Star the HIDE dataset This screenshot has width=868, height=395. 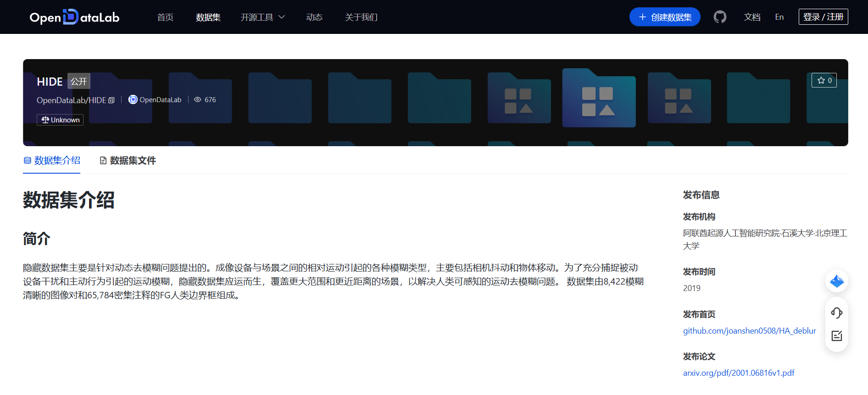pyautogui.click(x=824, y=80)
